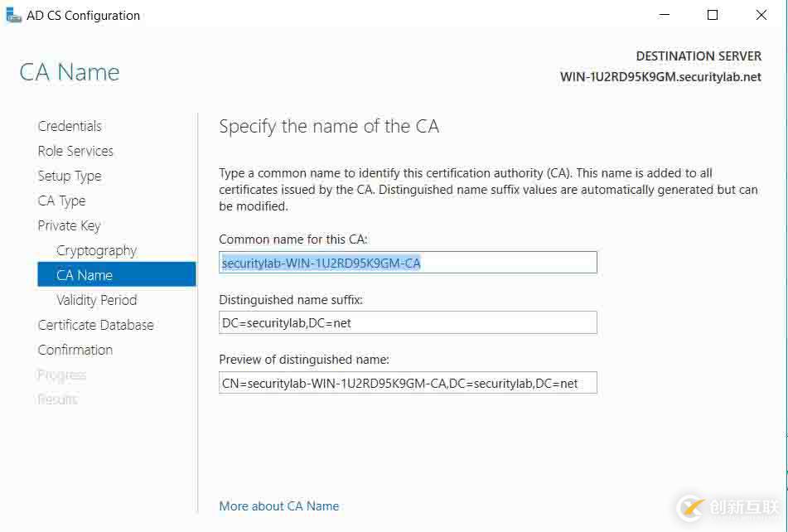Image resolution: width=788 pixels, height=532 pixels.
Task: Click the Common name for this CA field
Action: point(408,263)
